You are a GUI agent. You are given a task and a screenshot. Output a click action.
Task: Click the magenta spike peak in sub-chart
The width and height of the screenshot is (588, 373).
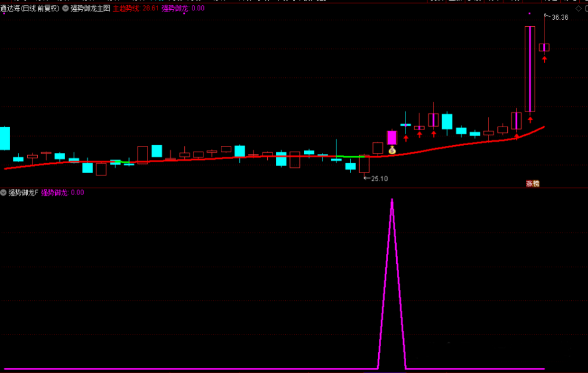[392, 200]
